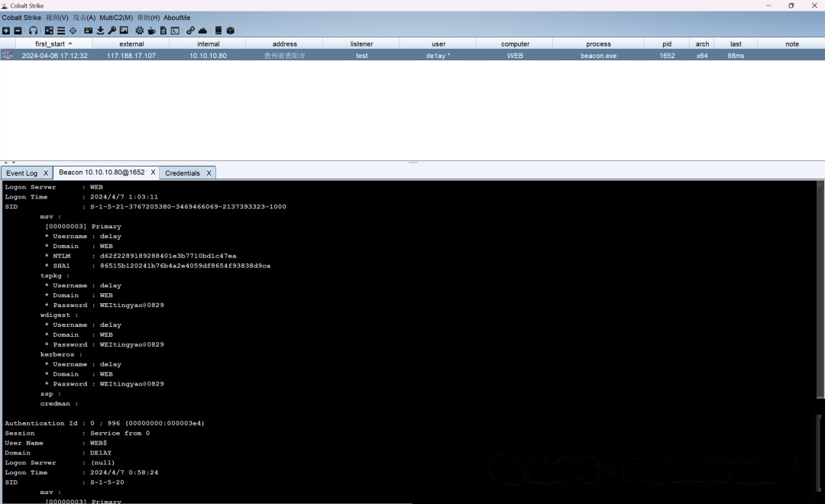
Task: Collapse the upper pane with splitter arrow
Action: [x=6, y=163]
